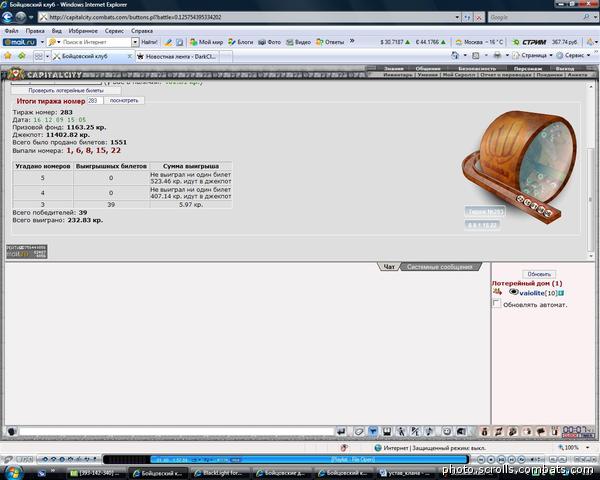The height and width of the screenshot is (480, 600).
Task: Expand the print options dropdown arrow
Action: [507, 56]
